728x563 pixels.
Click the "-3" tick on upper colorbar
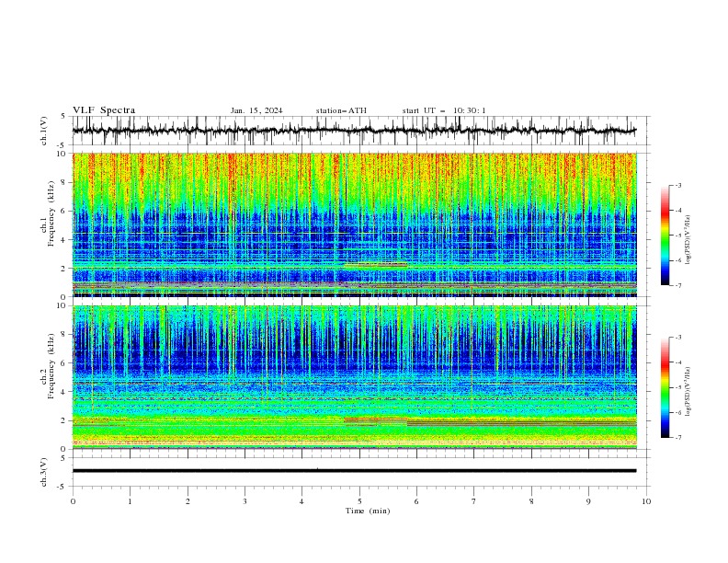click(x=677, y=185)
